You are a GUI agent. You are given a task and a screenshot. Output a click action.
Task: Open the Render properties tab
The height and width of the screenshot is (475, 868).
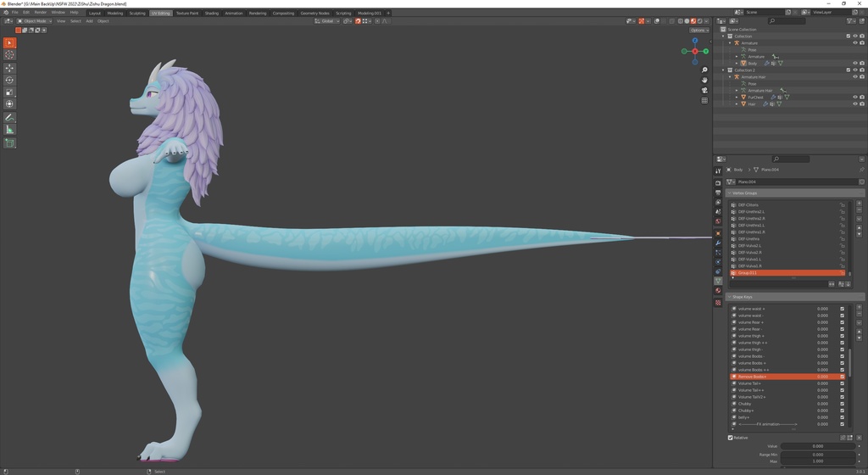tap(718, 182)
